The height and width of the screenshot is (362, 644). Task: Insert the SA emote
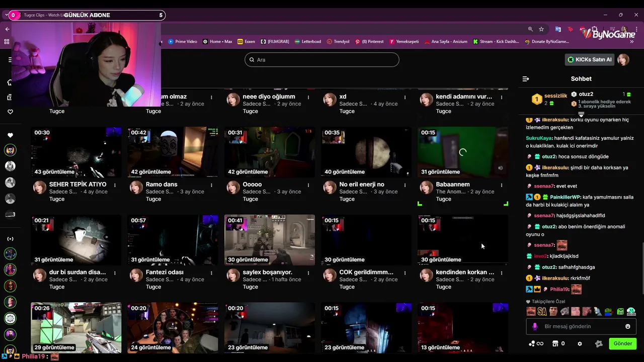tap(542, 312)
